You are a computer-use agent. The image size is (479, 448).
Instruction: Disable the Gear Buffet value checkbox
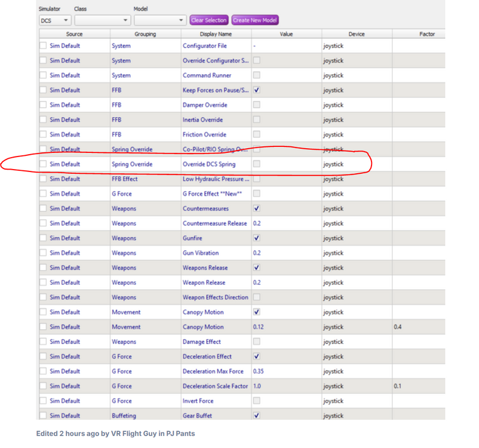pyautogui.click(x=257, y=416)
